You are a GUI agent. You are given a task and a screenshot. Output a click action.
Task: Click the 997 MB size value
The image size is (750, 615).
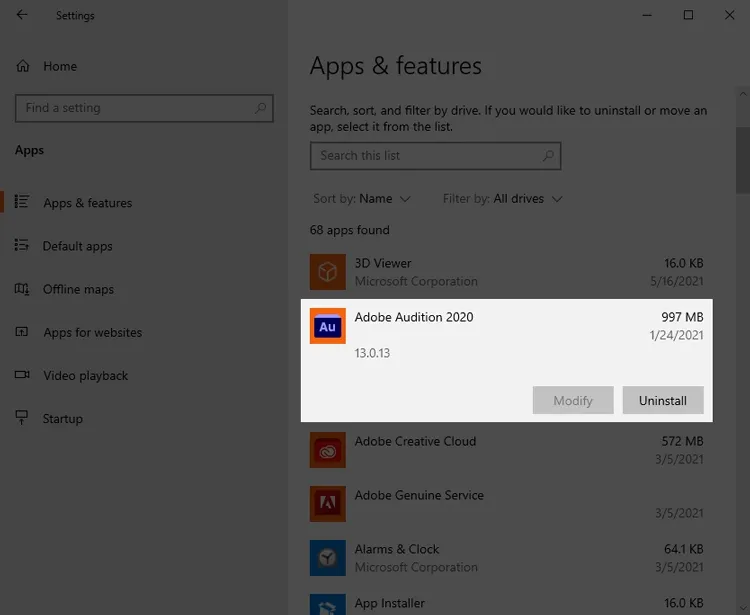click(682, 317)
